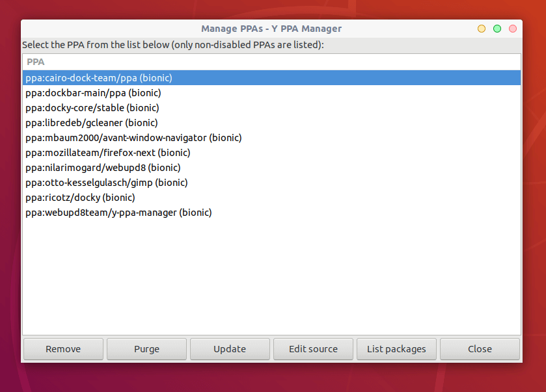The height and width of the screenshot is (392, 546).
Task: Select the mbaum2000/avant-window-navigator PPA
Action: point(133,138)
